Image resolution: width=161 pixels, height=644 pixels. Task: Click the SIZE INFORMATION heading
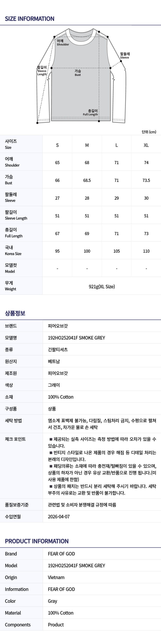pyautogui.click(x=30, y=19)
